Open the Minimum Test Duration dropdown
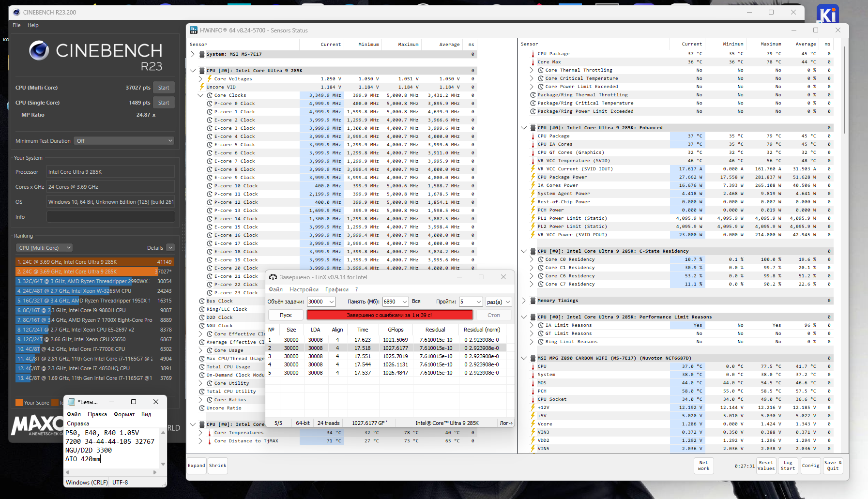Screen dimensions: 868x499 pos(124,141)
